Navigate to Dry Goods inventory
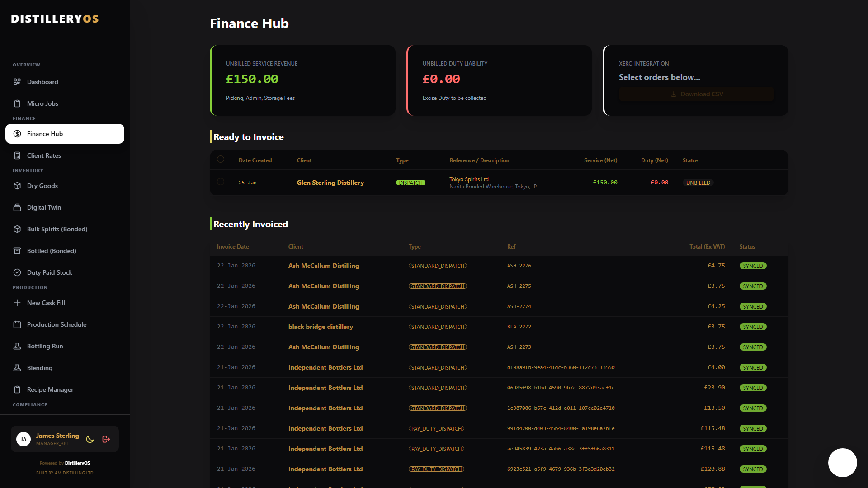 65,186
